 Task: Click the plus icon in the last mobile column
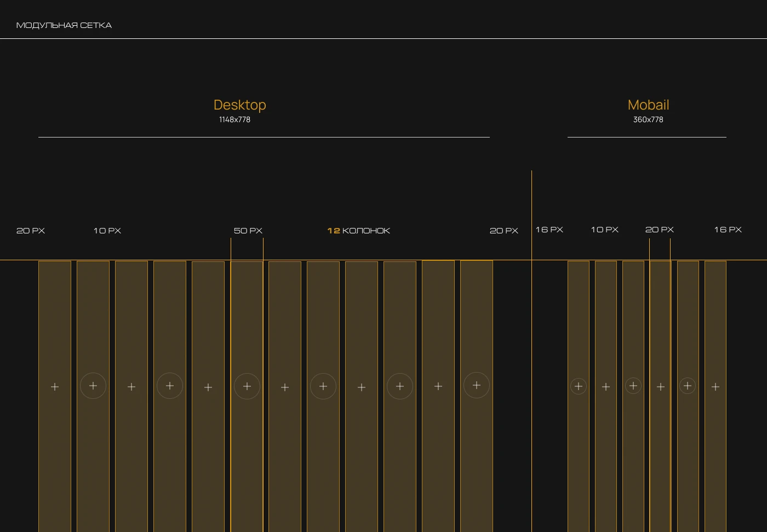point(716,387)
